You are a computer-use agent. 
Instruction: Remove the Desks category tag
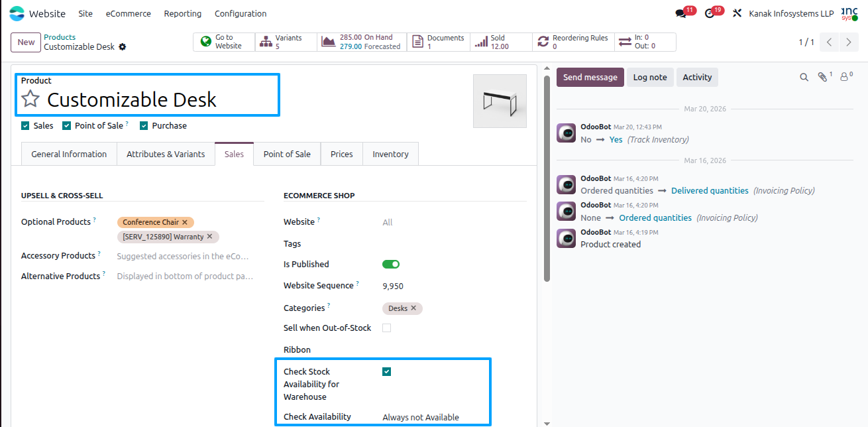click(413, 308)
